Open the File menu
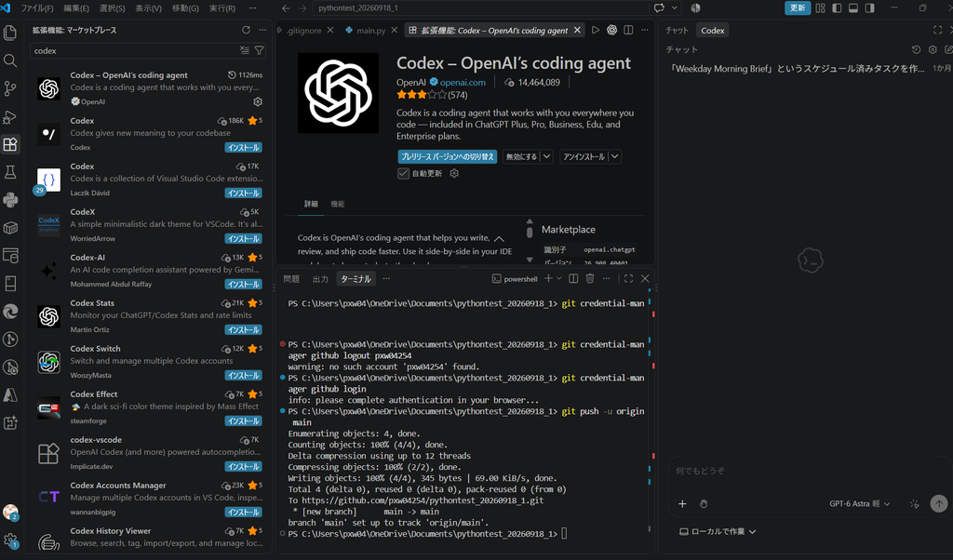 click(37, 7)
